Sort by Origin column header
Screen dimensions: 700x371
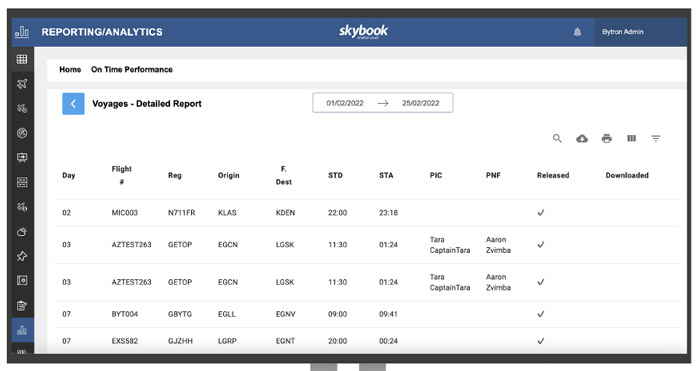[x=229, y=175]
